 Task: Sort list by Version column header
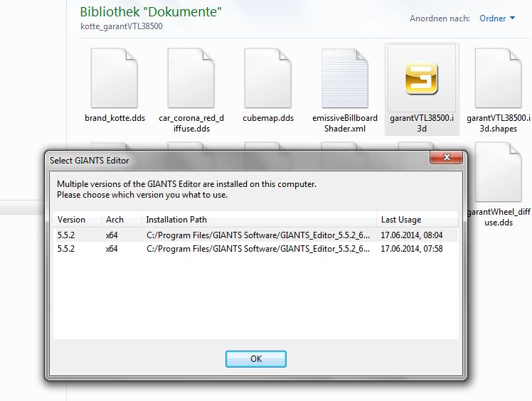pyautogui.click(x=71, y=220)
